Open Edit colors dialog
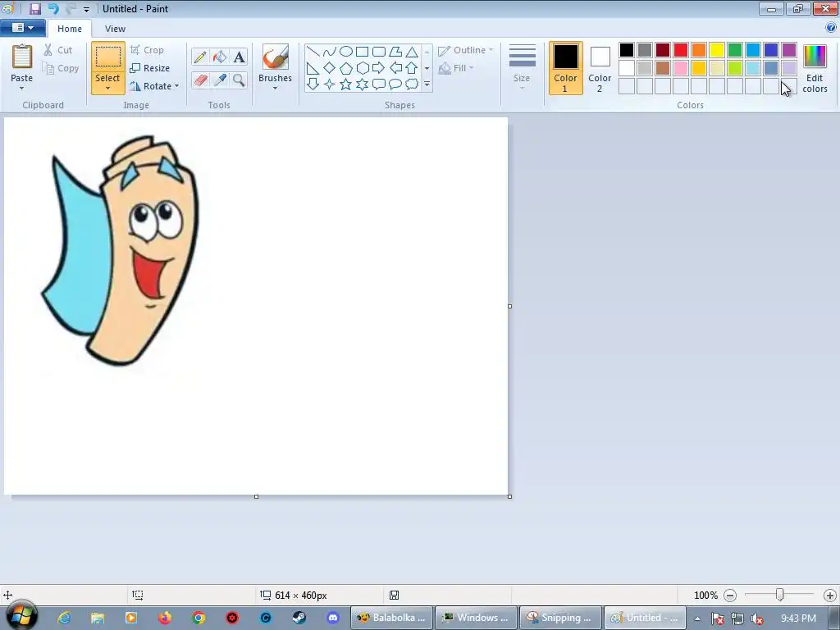The height and width of the screenshot is (630, 840). tap(815, 68)
